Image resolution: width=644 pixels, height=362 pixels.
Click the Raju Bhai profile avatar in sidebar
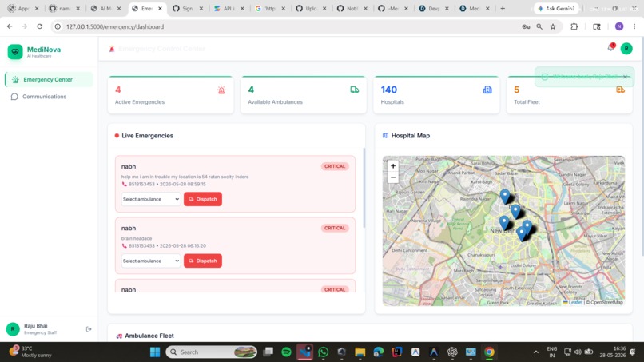click(x=13, y=329)
